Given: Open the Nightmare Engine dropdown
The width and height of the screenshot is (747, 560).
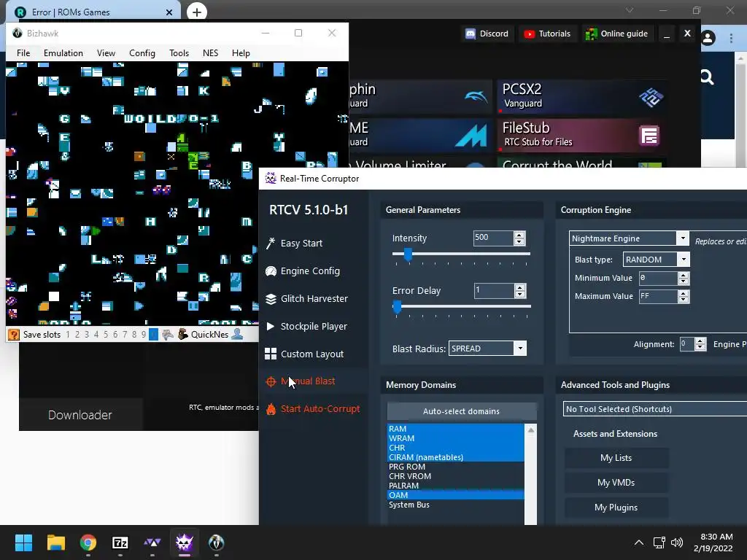Looking at the screenshot, I should click(x=683, y=238).
